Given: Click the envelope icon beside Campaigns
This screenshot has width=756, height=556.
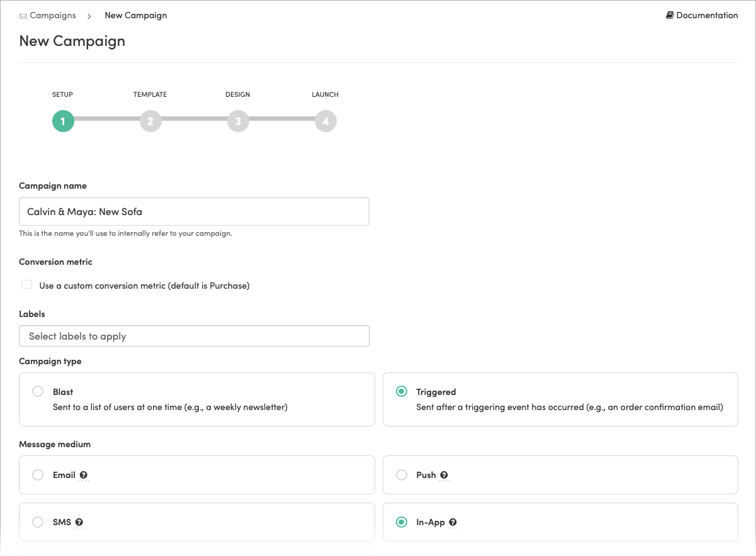Looking at the screenshot, I should [x=23, y=16].
